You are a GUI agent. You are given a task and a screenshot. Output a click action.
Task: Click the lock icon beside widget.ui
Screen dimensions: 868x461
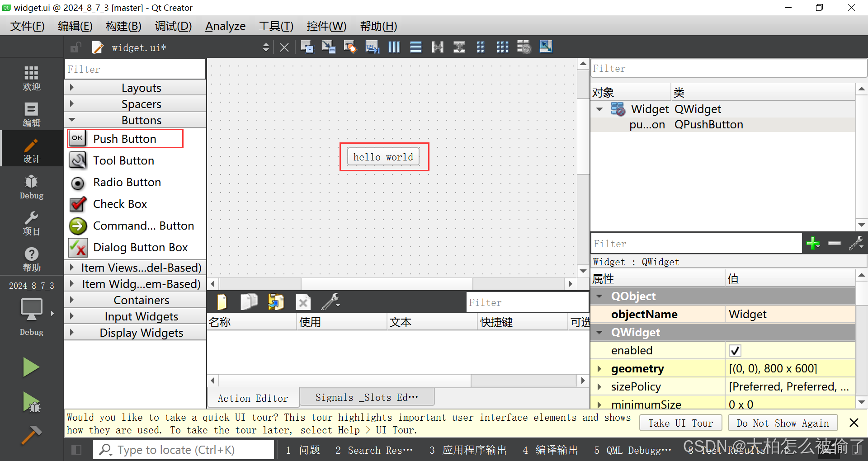[75, 47]
